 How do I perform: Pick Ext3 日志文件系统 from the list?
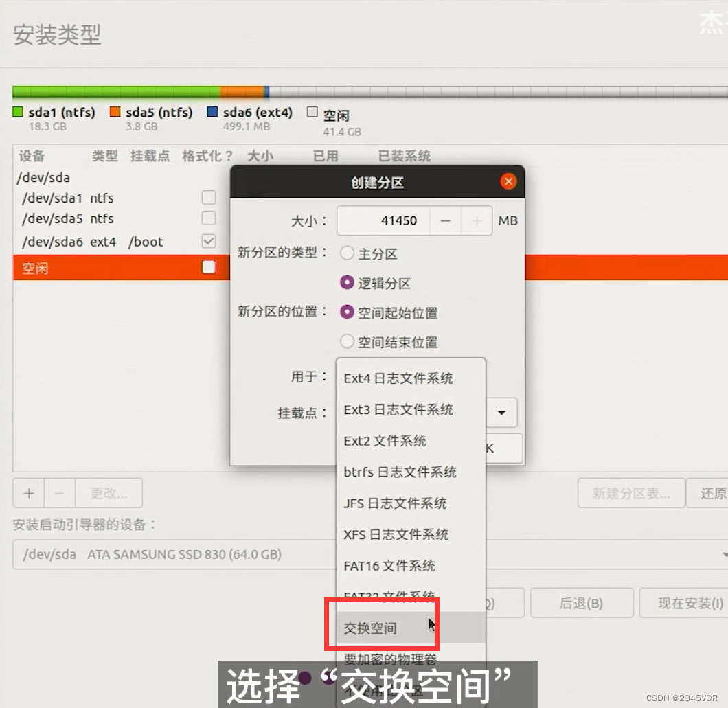click(x=411, y=409)
